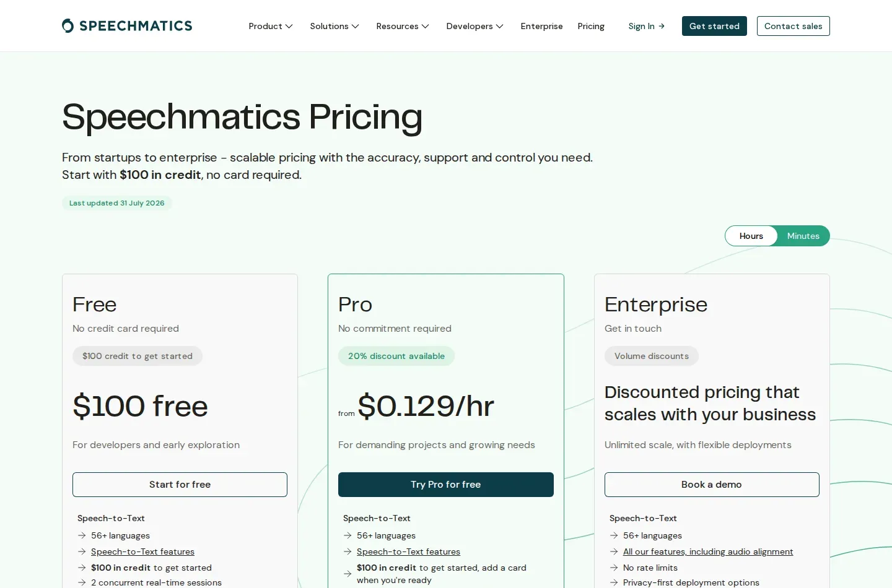
Task: Click the '$100 credit to get started' badge
Action: pyautogui.click(x=138, y=356)
